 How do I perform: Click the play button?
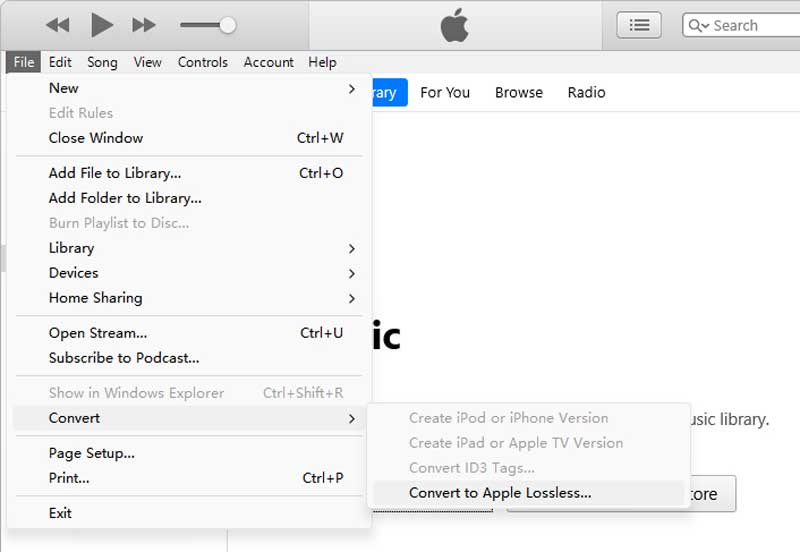click(x=102, y=25)
